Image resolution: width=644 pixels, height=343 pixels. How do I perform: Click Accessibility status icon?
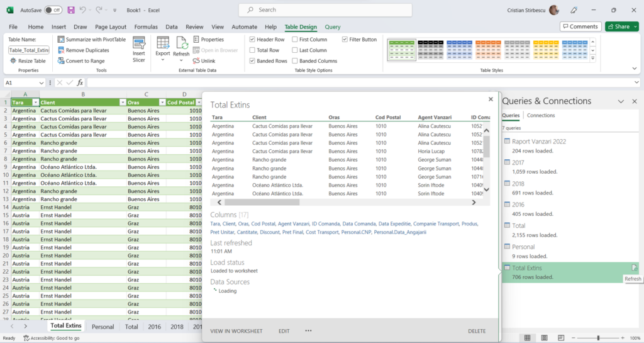pyautogui.click(x=26, y=338)
